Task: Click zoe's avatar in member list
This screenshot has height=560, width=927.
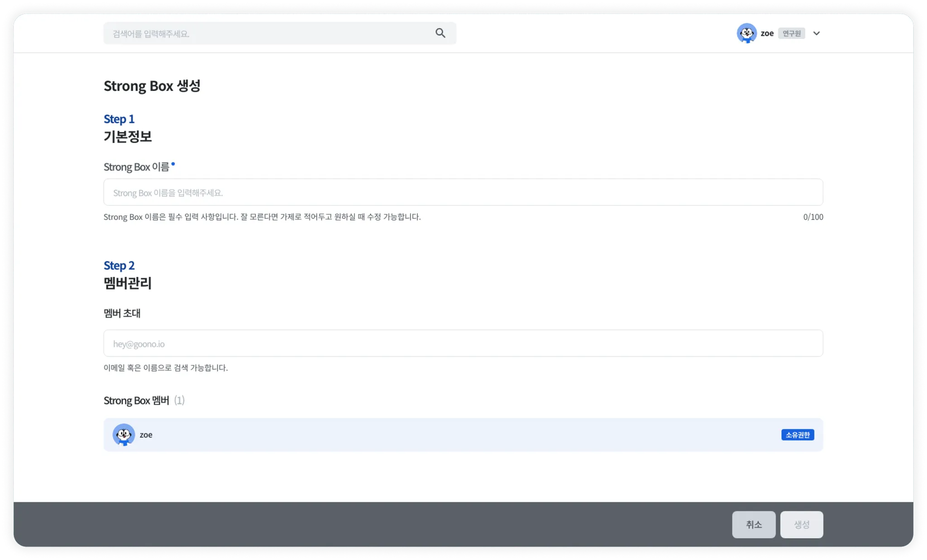Action: (124, 435)
